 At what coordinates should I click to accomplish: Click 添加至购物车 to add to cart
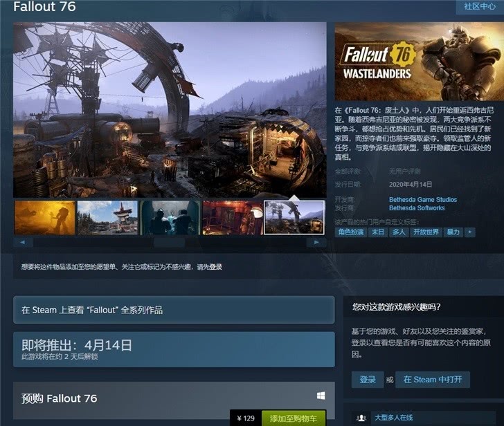[294, 418]
